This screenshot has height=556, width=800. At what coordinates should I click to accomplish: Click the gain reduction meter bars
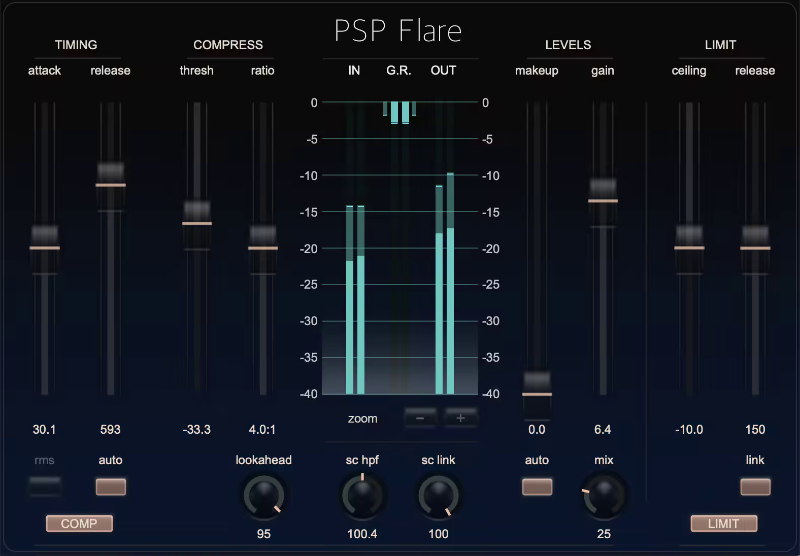pos(399,113)
